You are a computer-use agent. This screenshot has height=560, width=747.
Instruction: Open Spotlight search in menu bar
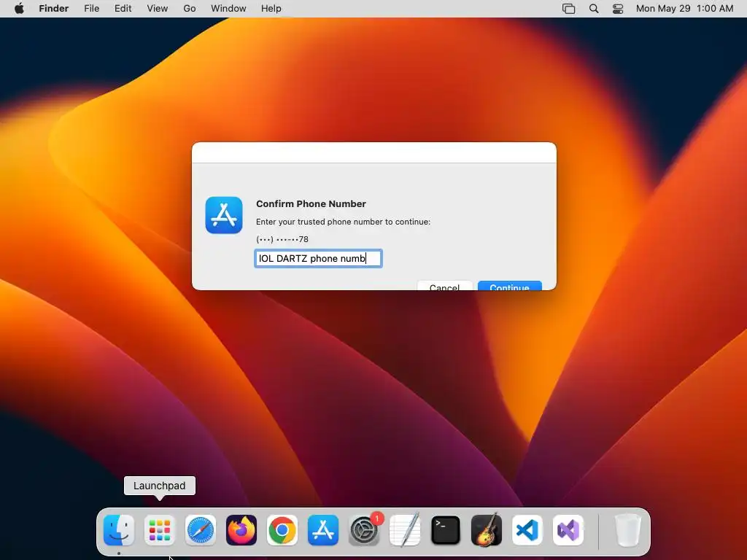pos(594,9)
